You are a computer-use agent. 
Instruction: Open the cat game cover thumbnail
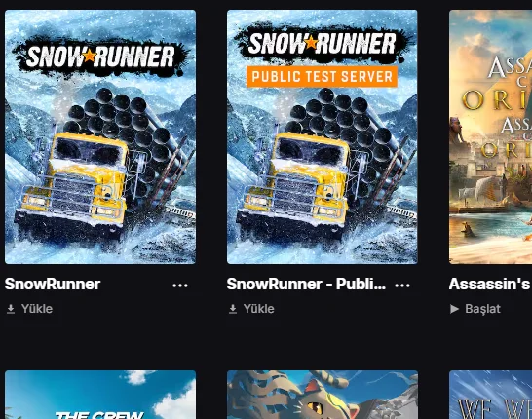pyautogui.click(x=323, y=395)
